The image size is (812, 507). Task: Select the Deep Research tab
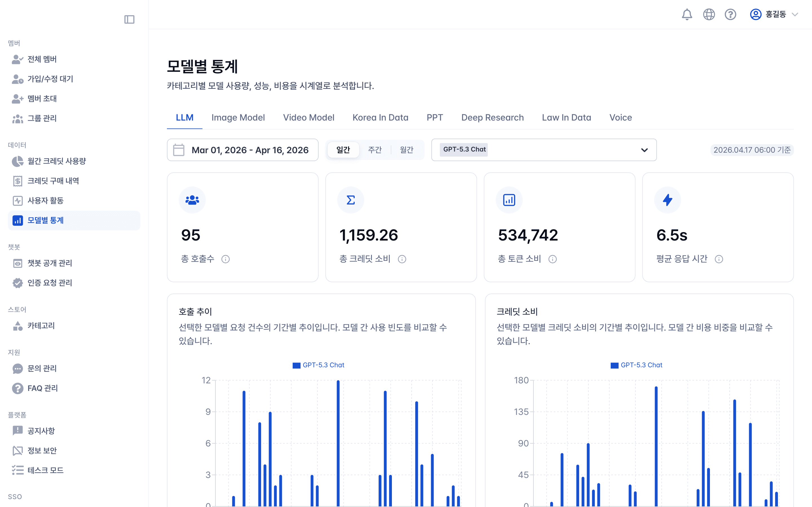[x=492, y=117]
